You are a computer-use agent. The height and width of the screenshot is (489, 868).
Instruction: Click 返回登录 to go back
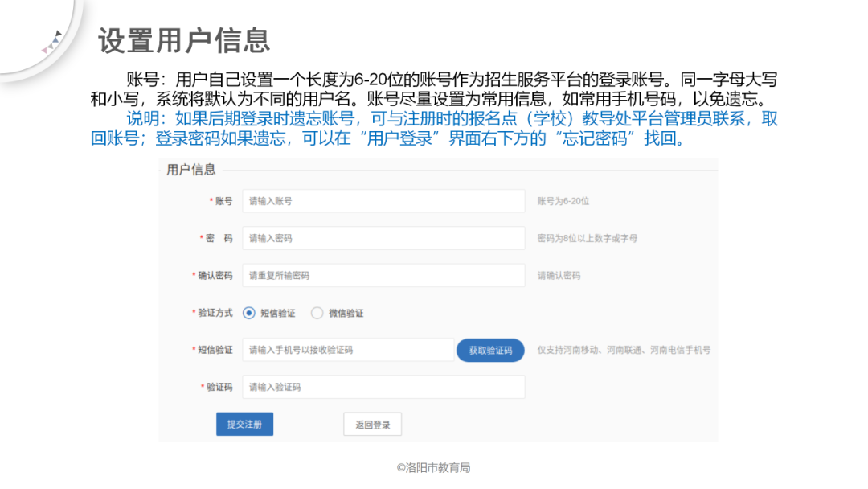372,424
